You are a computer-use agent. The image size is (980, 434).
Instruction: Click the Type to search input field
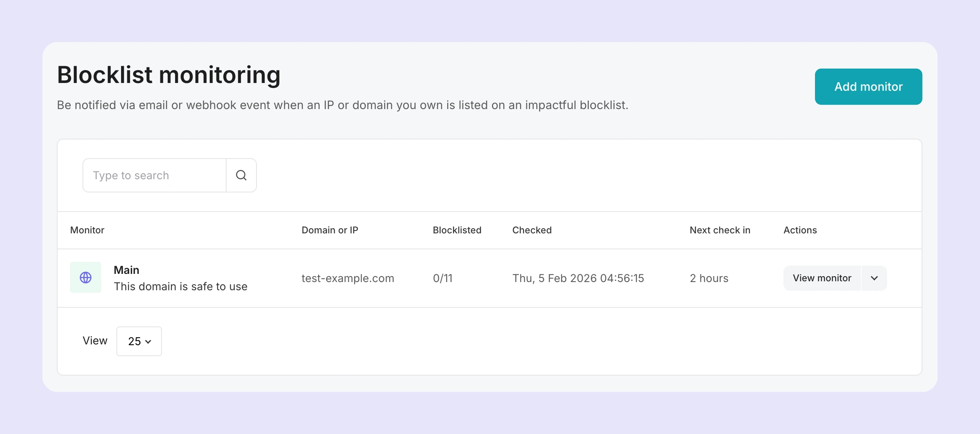coord(154,175)
